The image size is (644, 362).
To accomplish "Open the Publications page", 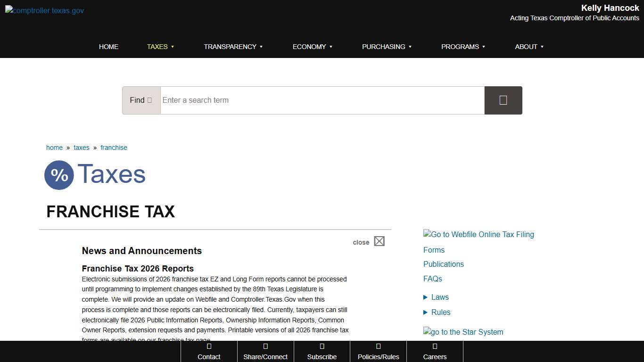I will tap(443, 264).
